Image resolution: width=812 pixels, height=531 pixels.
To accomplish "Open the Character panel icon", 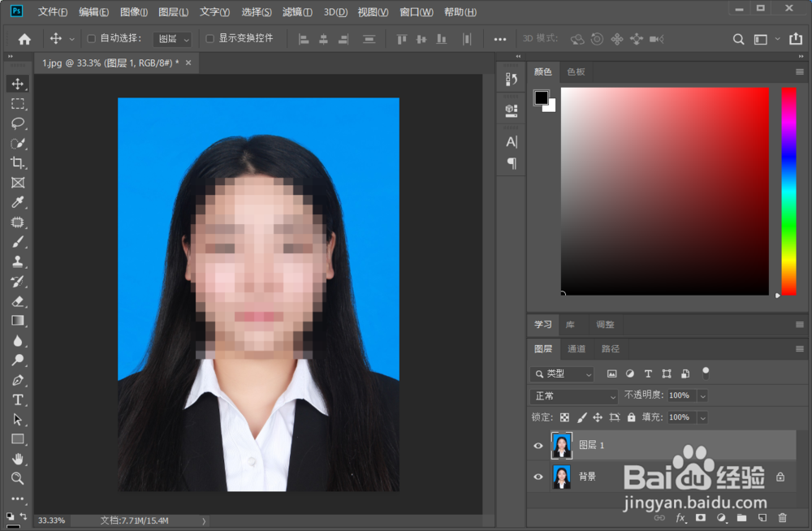I will click(512, 141).
